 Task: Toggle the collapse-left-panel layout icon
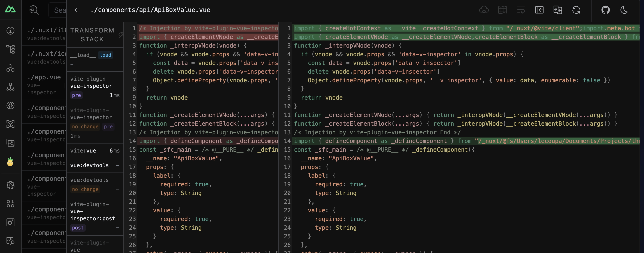pyautogui.click(x=539, y=10)
